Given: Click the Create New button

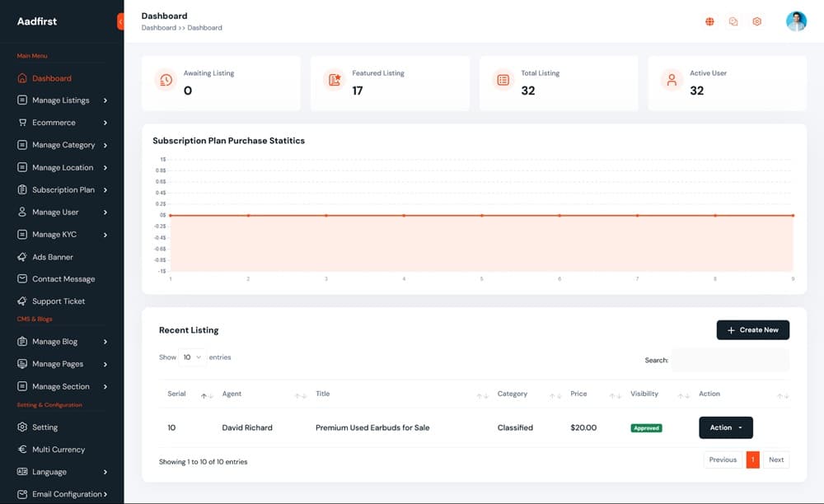Looking at the screenshot, I should [752, 329].
